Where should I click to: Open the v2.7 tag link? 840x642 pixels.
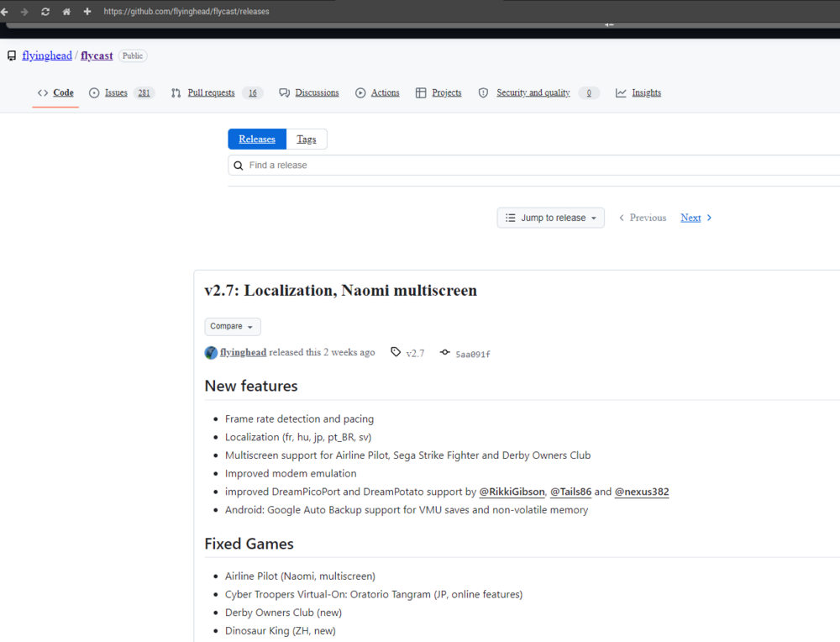click(x=415, y=353)
